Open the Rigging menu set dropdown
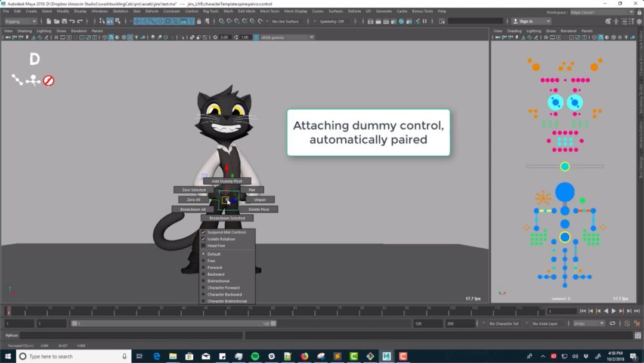The width and height of the screenshot is (644, 363). click(x=21, y=21)
